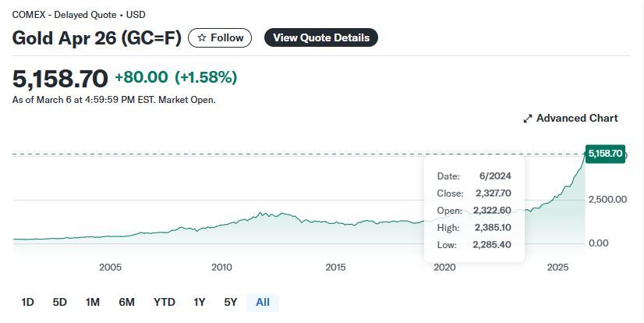Screen dimensions: 644x323
Task: Select the 1Y time range
Action: pos(200,302)
